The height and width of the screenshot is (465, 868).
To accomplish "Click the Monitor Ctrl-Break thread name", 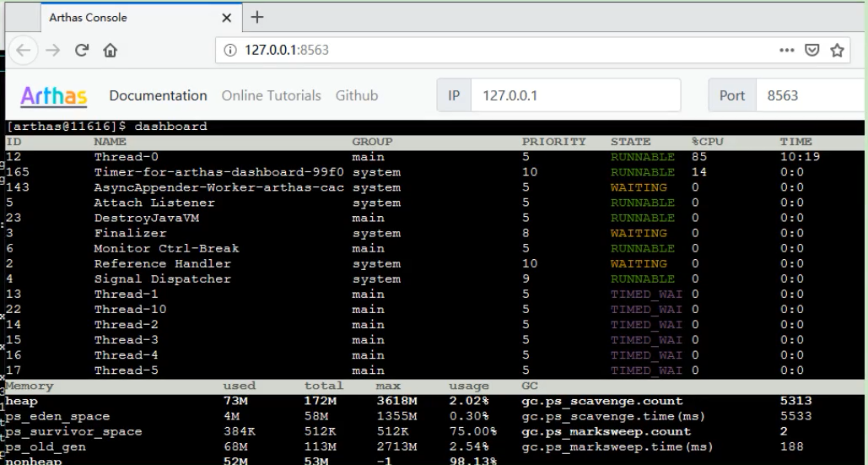I will tap(167, 248).
